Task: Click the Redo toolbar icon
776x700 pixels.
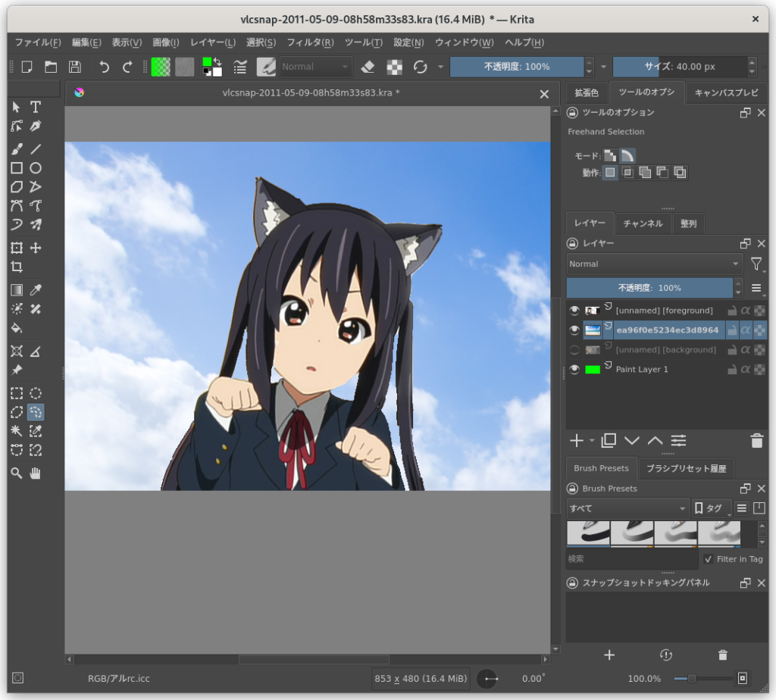Action: 127,67
